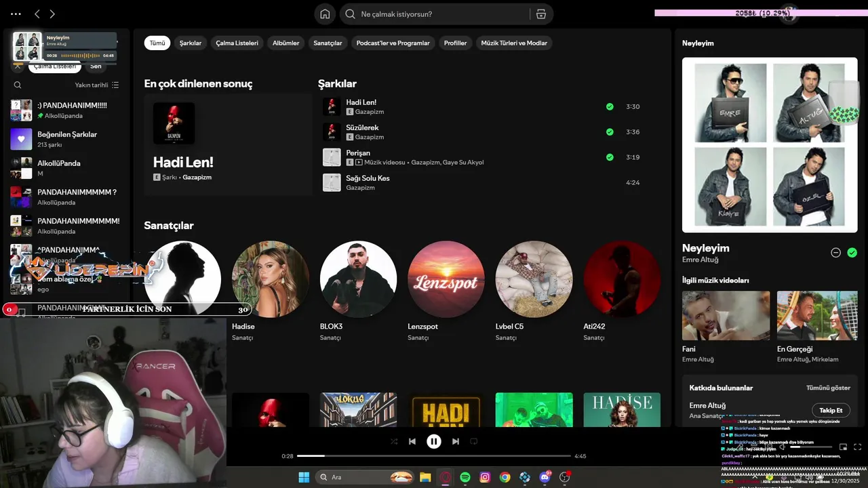Click the taskbar Ara search box
The image size is (868, 488).
pos(366,477)
